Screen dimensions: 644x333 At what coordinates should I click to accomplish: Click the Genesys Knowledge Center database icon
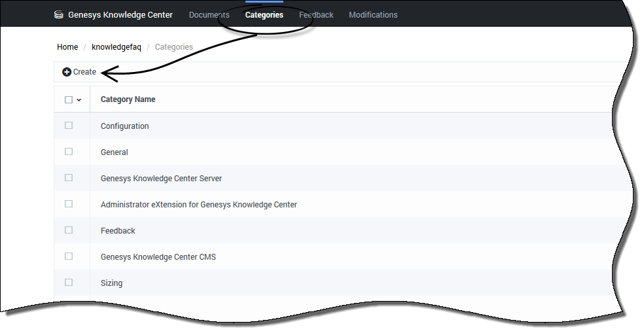pos(59,15)
